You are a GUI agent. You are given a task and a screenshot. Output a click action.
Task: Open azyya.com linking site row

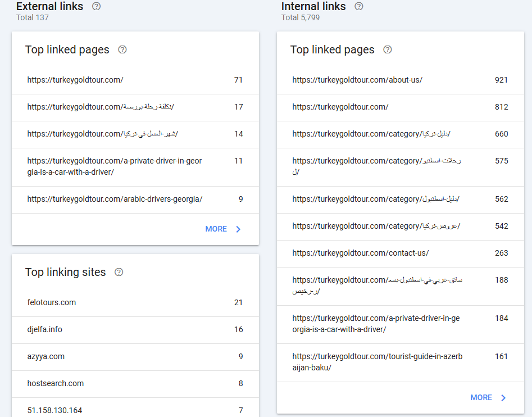[135, 357]
